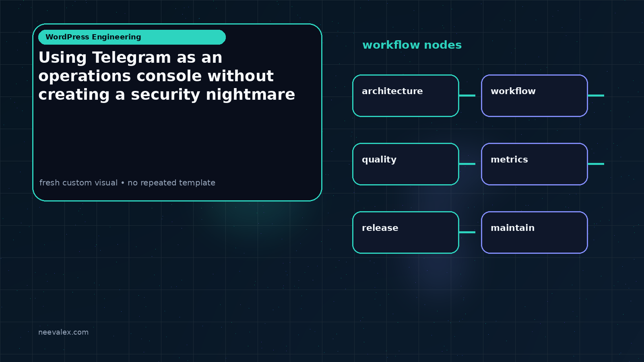Click the 'workflow nodes' heading
This screenshot has width=644, height=362.
(x=412, y=45)
